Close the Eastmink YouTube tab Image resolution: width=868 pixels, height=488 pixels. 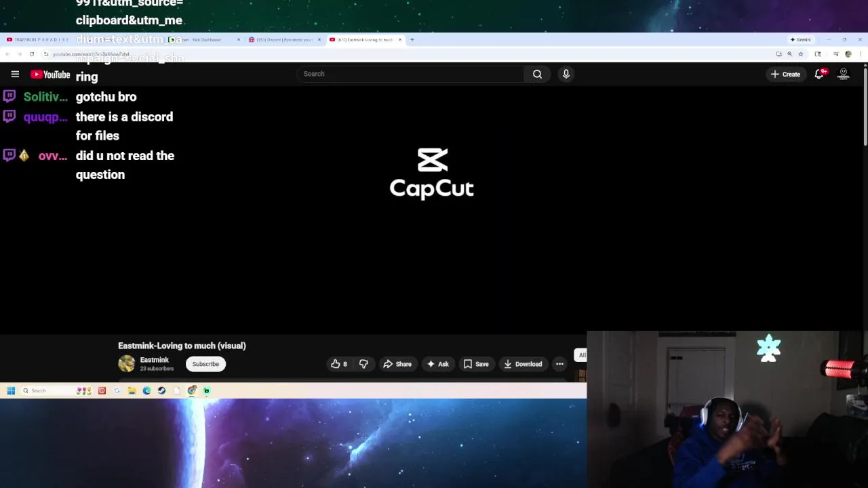pyautogui.click(x=400, y=39)
